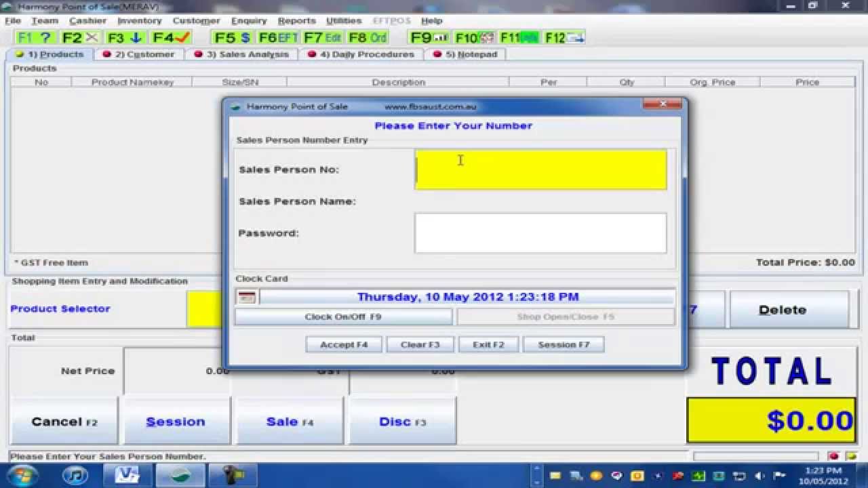Click the F12 toolbar button
Screen dimensions: 868x488
click(564, 37)
